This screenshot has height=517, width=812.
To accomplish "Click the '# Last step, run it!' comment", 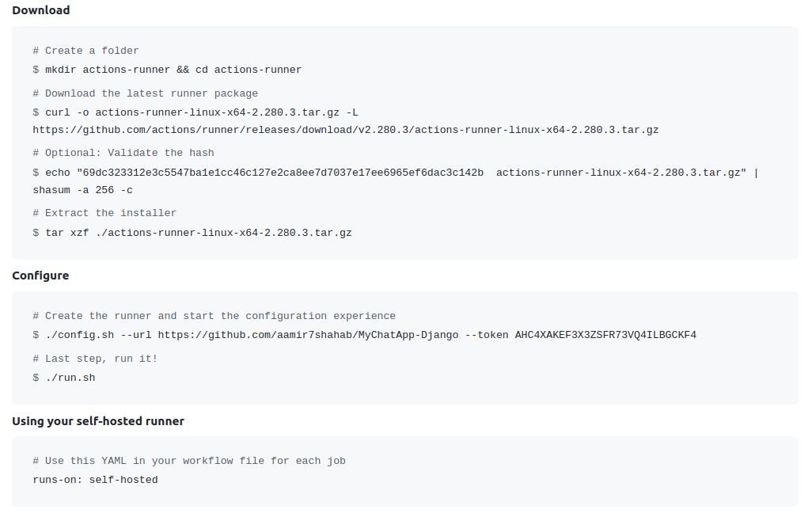I will point(95,359).
